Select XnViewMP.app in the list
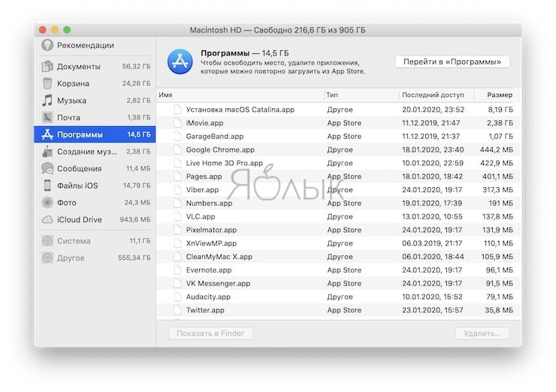This screenshot has width=556, height=392. click(338, 243)
